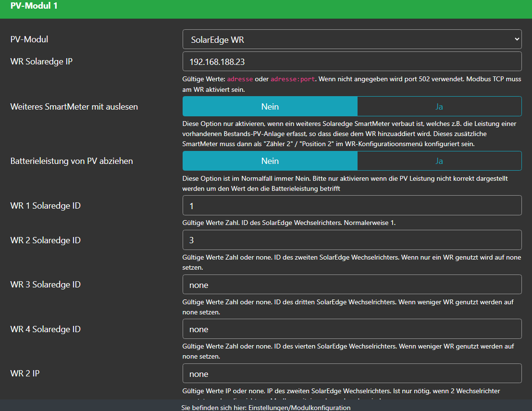Open the PV-Modul dropdown showing SolarEdge WR
The image size is (532, 411).
(352, 39)
